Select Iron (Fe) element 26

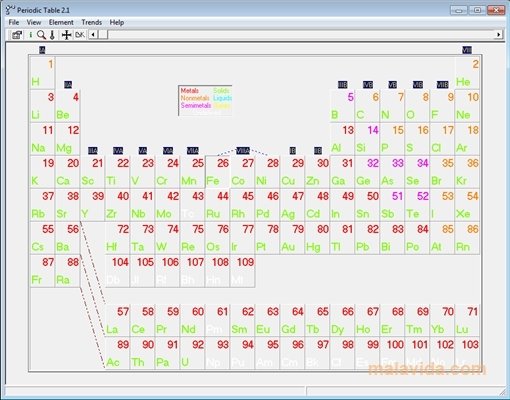click(x=217, y=172)
